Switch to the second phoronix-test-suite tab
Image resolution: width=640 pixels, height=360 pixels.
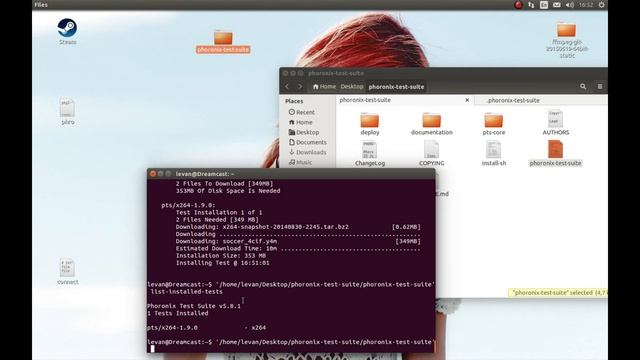click(541, 100)
